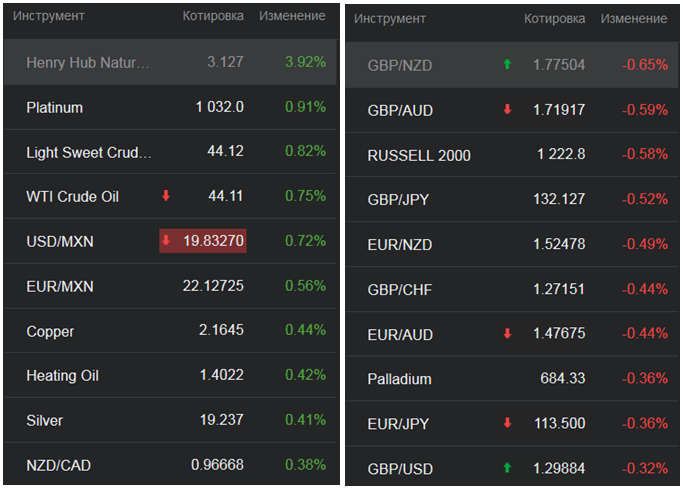Sort right table by Изменение header
This screenshot has height=490, width=683.
(x=634, y=19)
